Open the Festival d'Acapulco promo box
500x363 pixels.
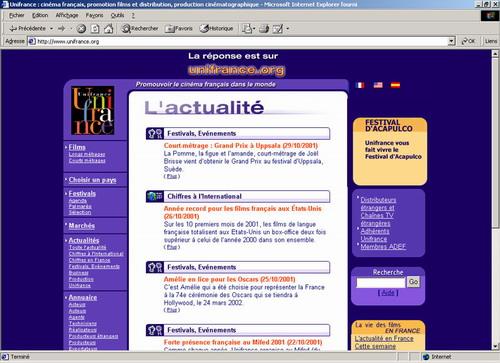[x=390, y=151]
